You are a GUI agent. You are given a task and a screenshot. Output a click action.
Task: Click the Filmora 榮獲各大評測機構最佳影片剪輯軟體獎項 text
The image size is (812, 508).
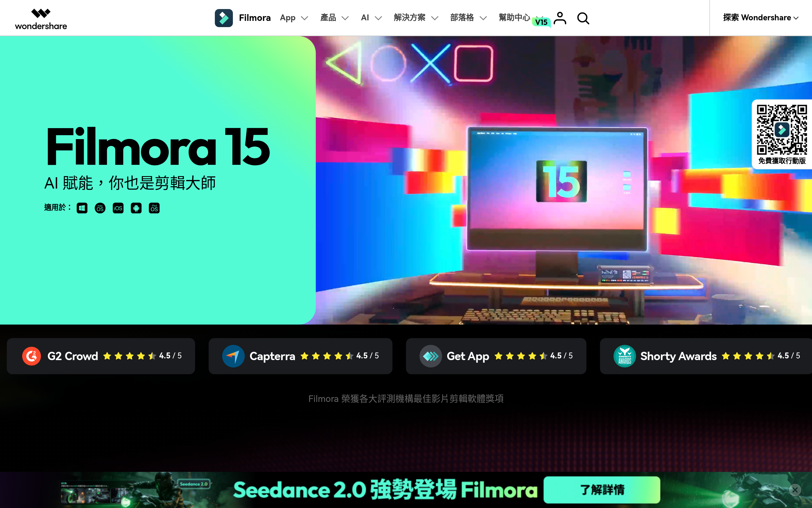[x=406, y=399]
